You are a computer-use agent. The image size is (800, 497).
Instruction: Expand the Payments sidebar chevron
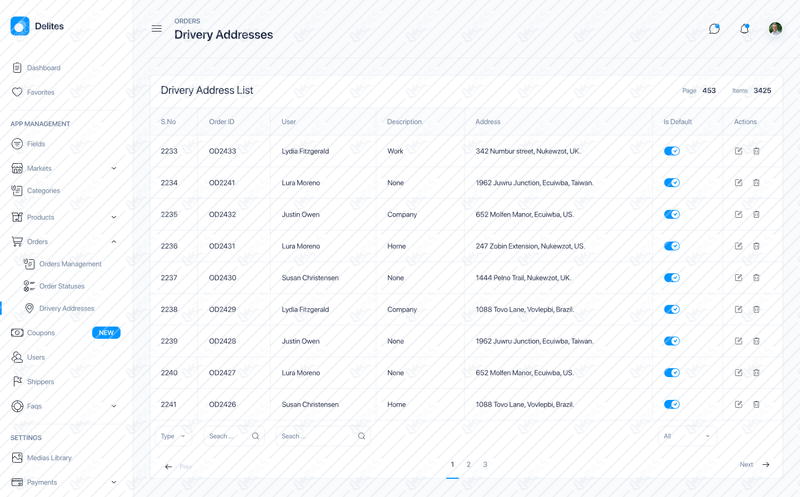point(114,482)
